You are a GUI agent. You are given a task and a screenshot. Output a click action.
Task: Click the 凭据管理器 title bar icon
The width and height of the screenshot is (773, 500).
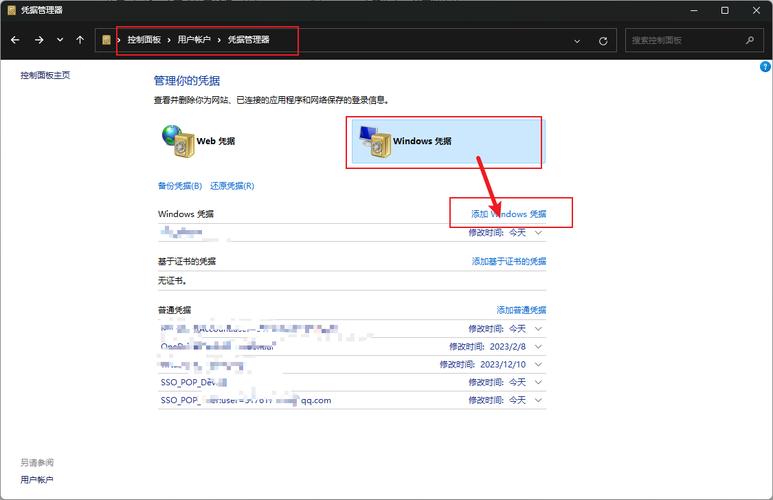[11, 10]
